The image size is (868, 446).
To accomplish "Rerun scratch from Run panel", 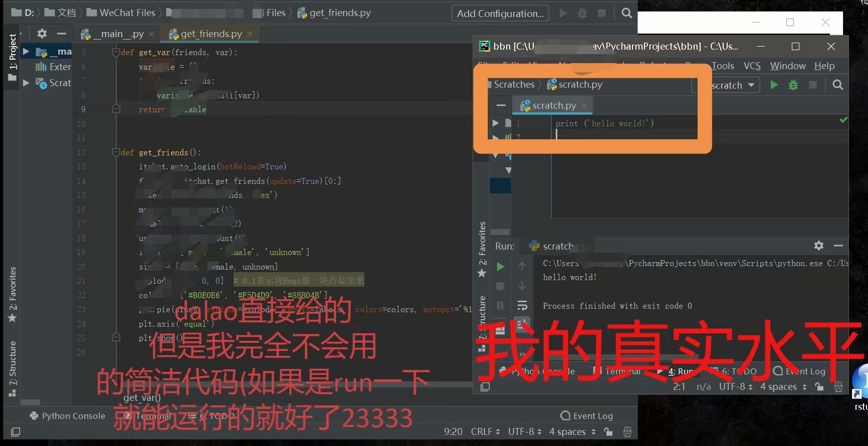I will pyautogui.click(x=500, y=267).
